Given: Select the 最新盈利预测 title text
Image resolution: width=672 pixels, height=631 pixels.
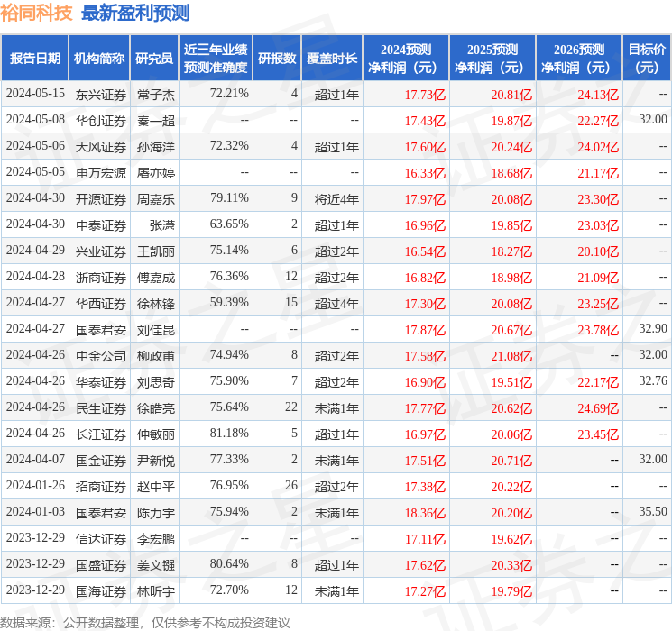Looking at the screenshot, I should [x=135, y=13].
